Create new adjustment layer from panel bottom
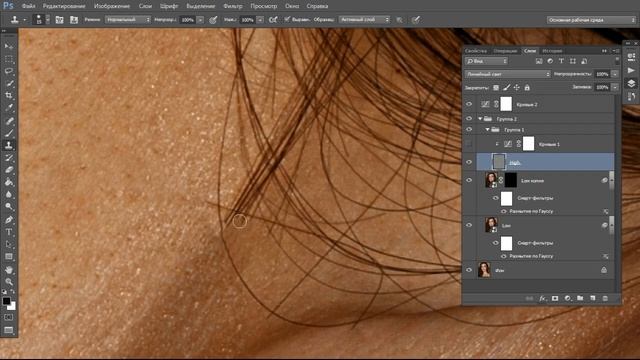 click(567, 298)
